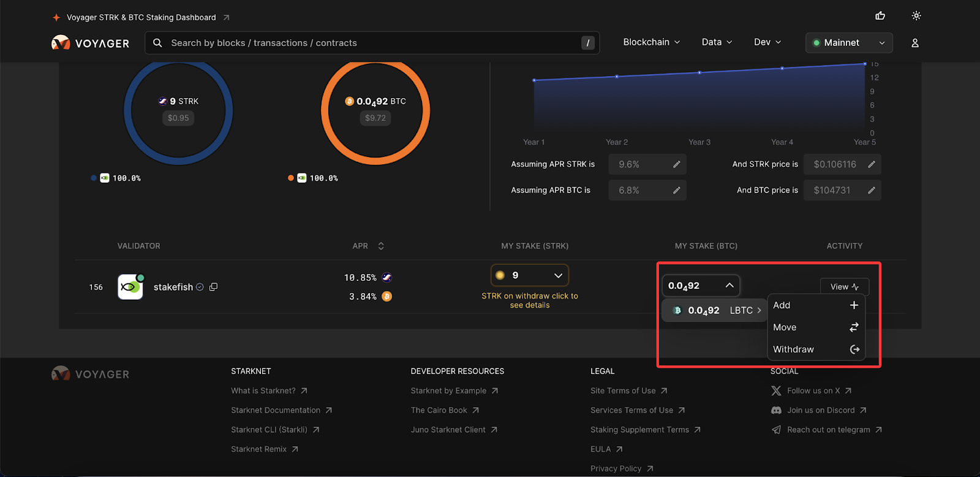Click the Voyager logo in header
This screenshot has width=980, height=477.
click(91, 43)
